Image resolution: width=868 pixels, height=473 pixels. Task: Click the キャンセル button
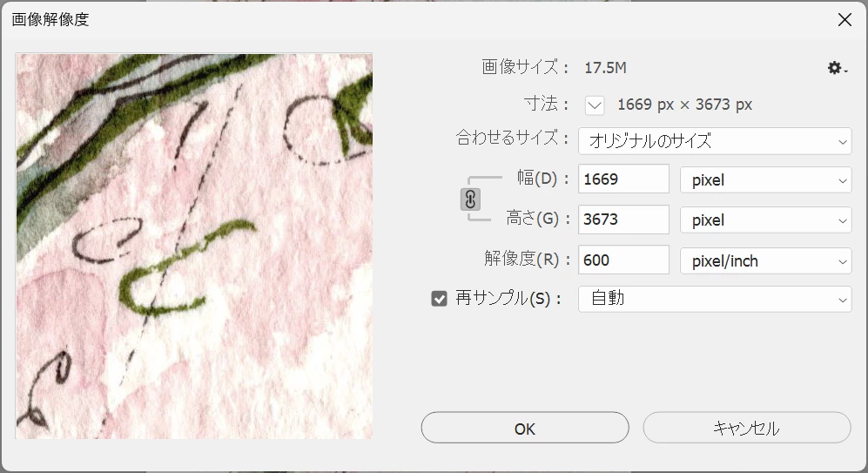tap(747, 428)
